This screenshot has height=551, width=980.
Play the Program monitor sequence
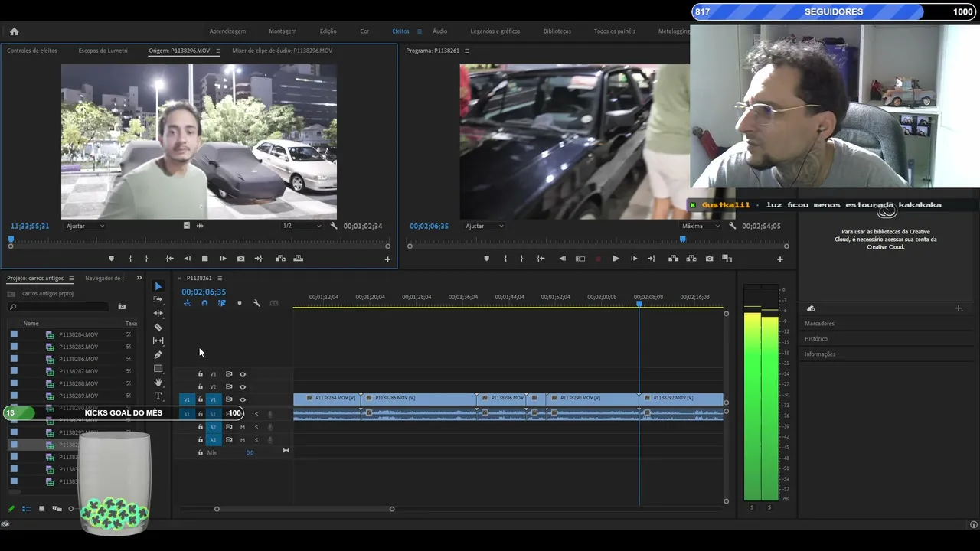pyautogui.click(x=616, y=259)
